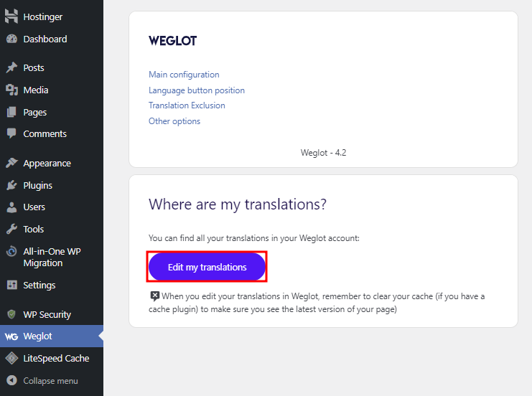Click the Comments speech bubble icon
This screenshot has height=396, width=532.
[x=11, y=134]
